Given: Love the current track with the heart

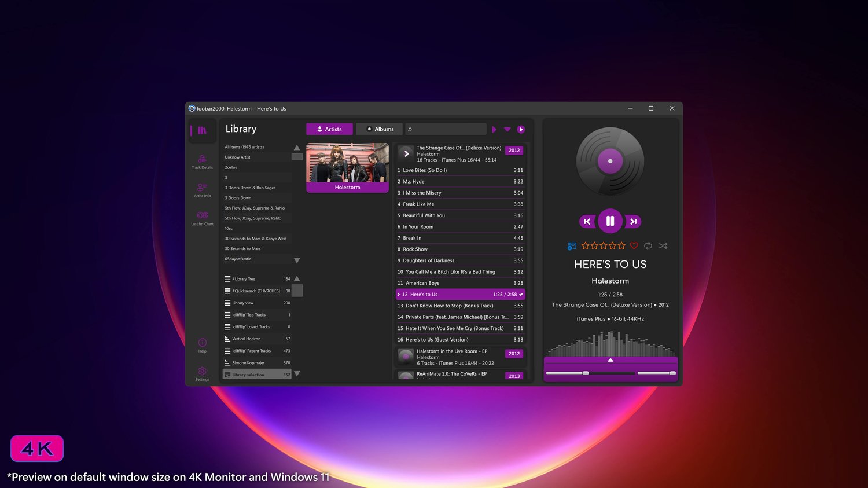Looking at the screenshot, I should (634, 246).
